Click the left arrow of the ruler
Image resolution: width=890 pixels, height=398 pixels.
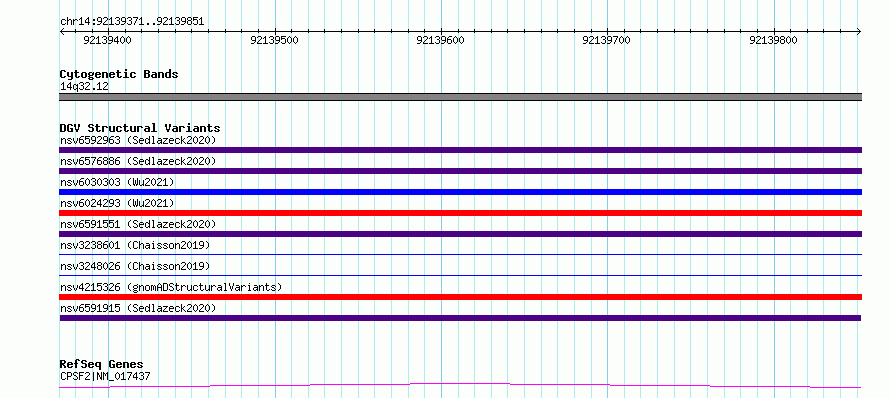coord(62,31)
